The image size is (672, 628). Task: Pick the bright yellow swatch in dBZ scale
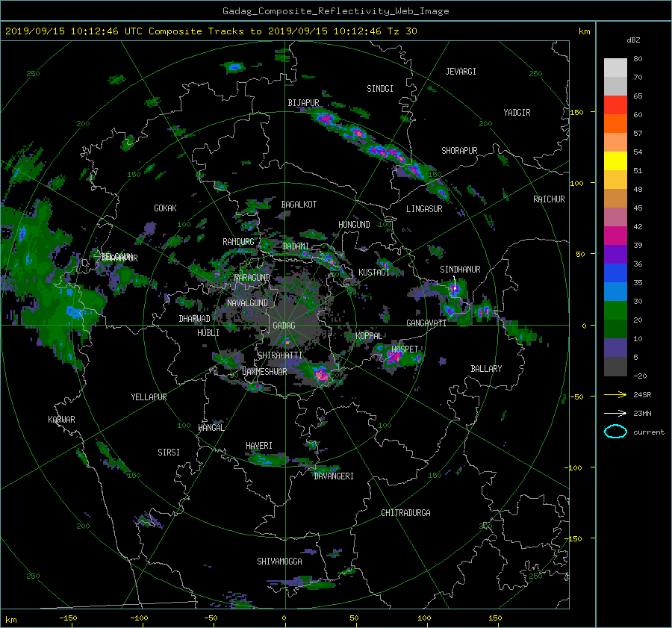pos(615,161)
